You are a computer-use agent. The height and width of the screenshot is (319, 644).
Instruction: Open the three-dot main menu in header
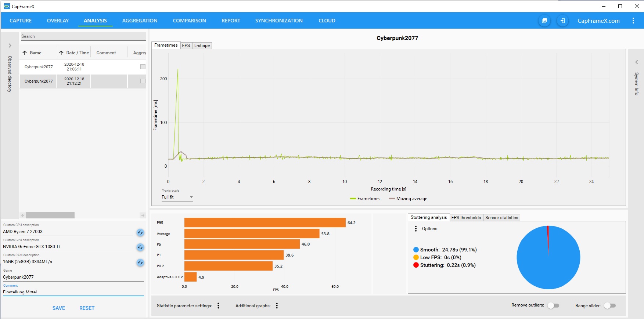click(633, 21)
